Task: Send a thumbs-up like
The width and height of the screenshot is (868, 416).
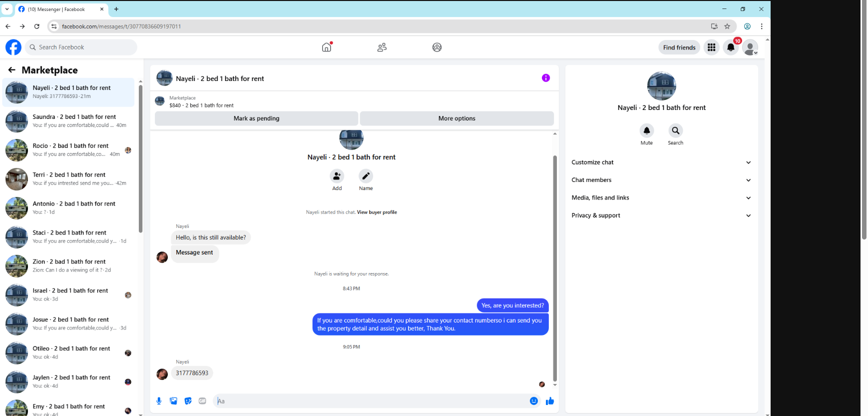Action: (x=550, y=401)
